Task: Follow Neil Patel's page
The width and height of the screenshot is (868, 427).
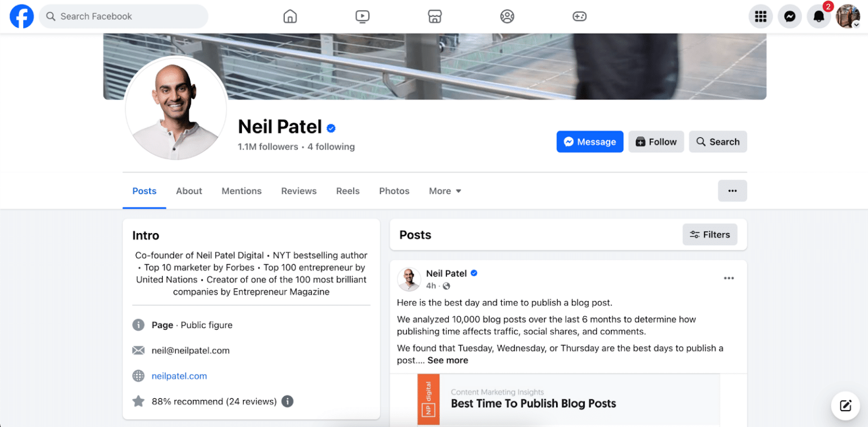Action: (656, 141)
